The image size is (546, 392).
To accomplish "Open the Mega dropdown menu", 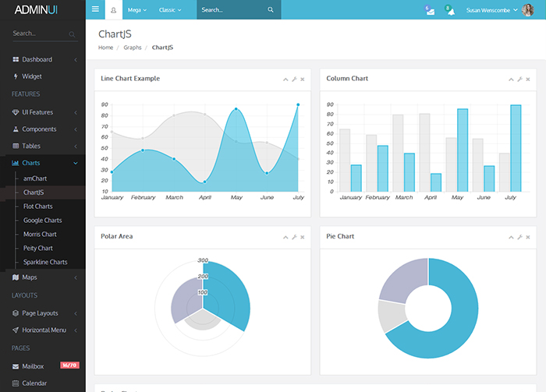I will [x=137, y=10].
